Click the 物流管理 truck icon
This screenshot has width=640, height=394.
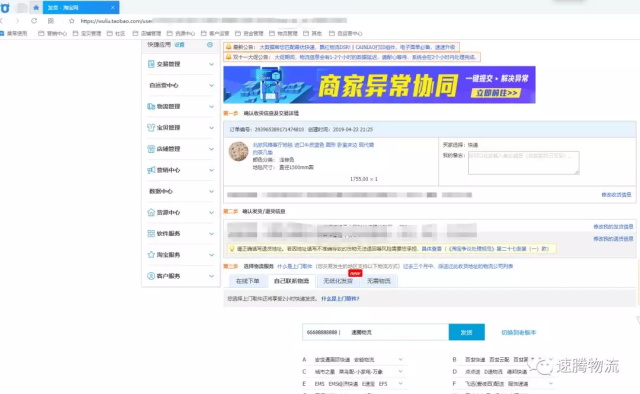[151, 107]
